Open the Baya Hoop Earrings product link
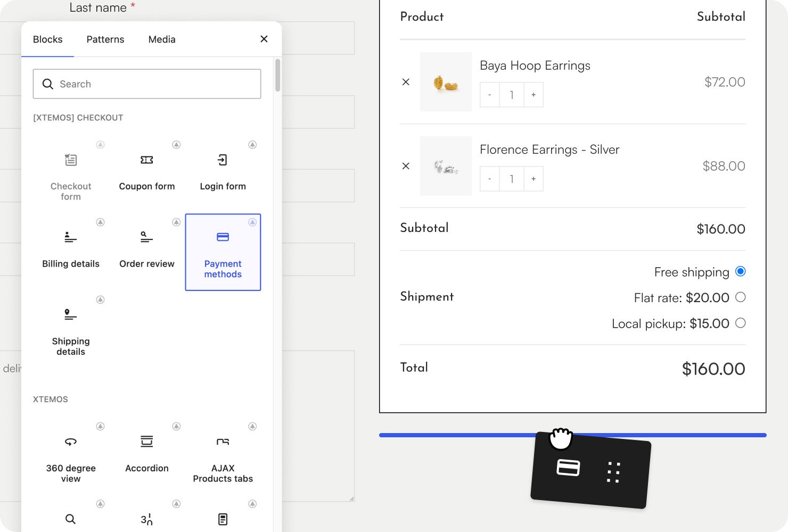The width and height of the screenshot is (788, 532). [535, 65]
